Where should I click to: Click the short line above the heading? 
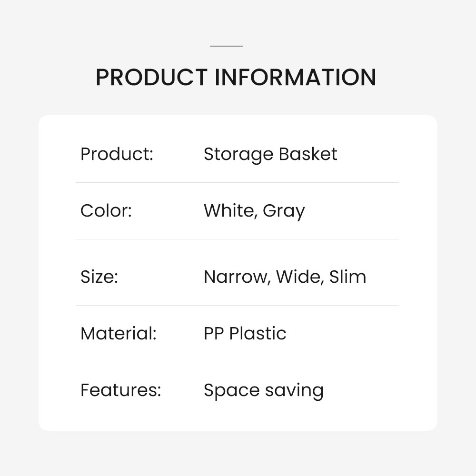226,46
